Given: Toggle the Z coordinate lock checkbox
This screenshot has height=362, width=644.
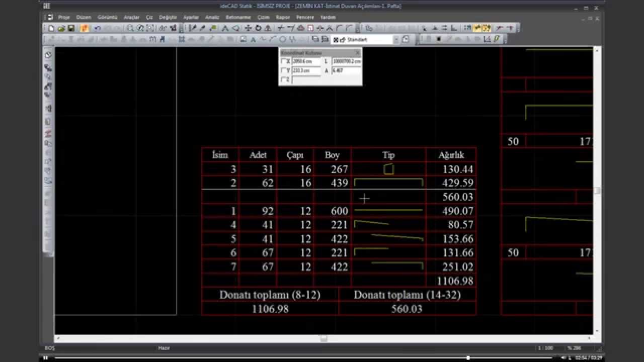Looking at the screenshot, I should tap(283, 79).
